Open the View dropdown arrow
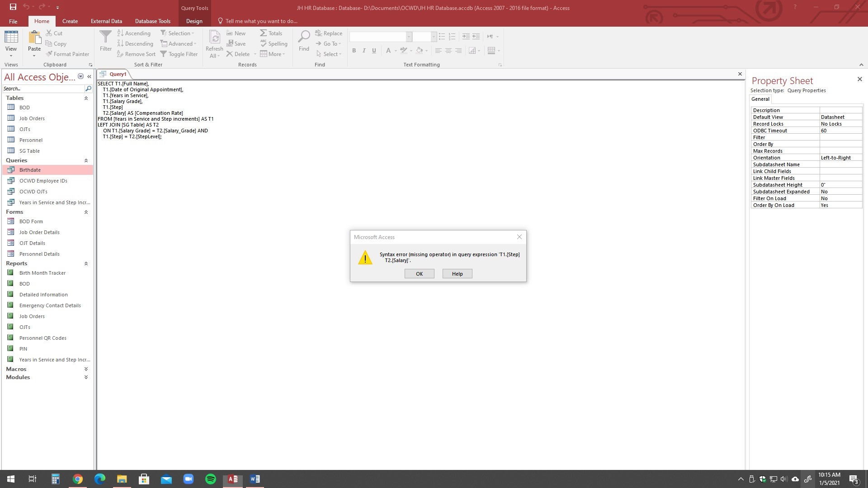 point(11,56)
